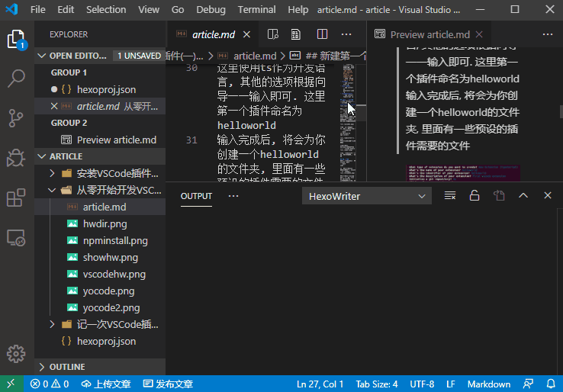The image size is (563, 392).
Task: Open the Search view in activity bar
Action: [x=16, y=79]
